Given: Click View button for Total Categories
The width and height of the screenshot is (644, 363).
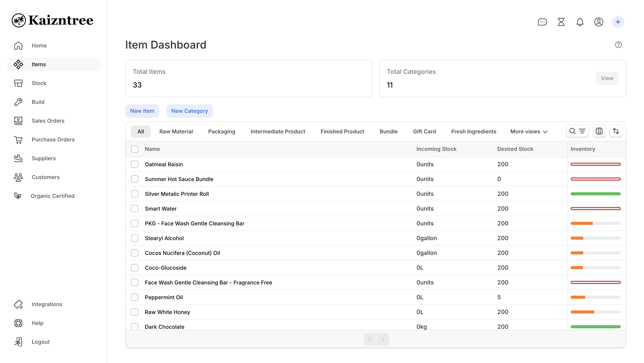Looking at the screenshot, I should pos(607,78).
